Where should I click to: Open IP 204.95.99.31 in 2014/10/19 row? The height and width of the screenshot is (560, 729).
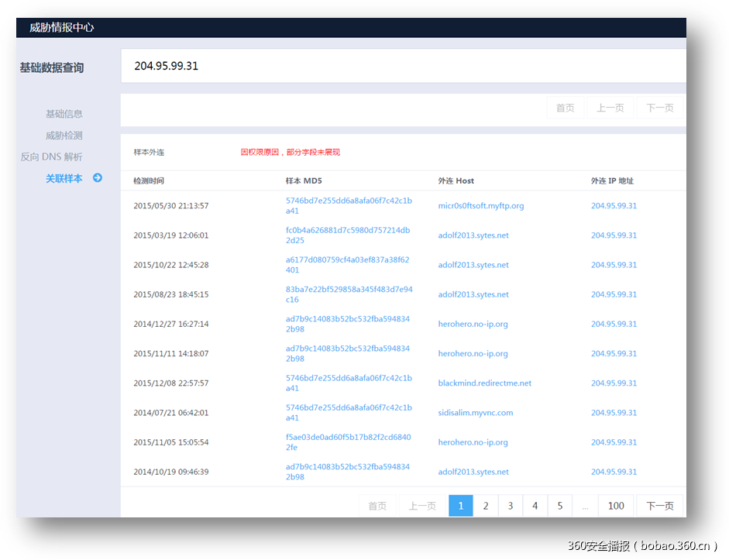point(614,472)
